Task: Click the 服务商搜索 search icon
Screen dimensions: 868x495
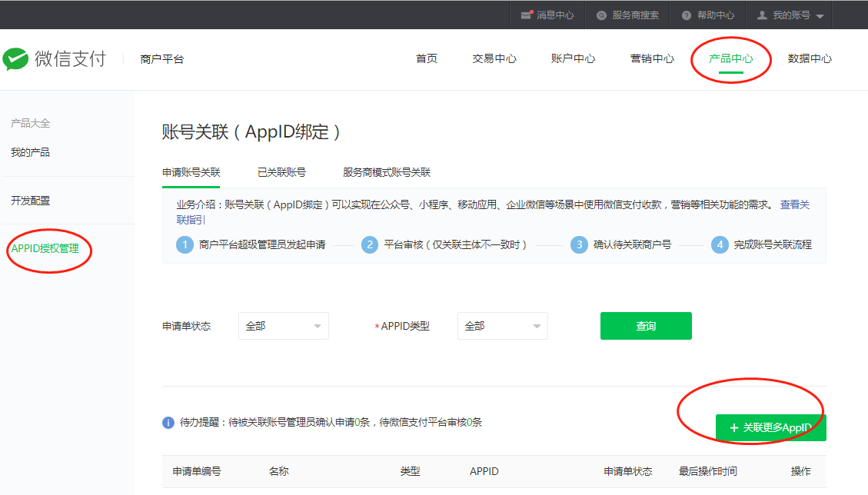Action: 601,15
